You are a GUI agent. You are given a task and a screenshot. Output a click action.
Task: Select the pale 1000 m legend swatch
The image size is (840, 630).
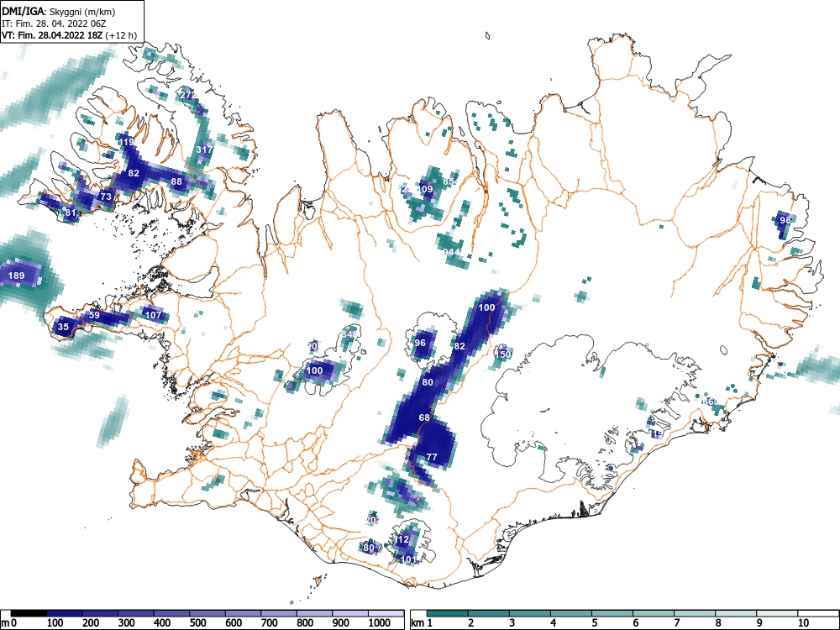[386, 613]
